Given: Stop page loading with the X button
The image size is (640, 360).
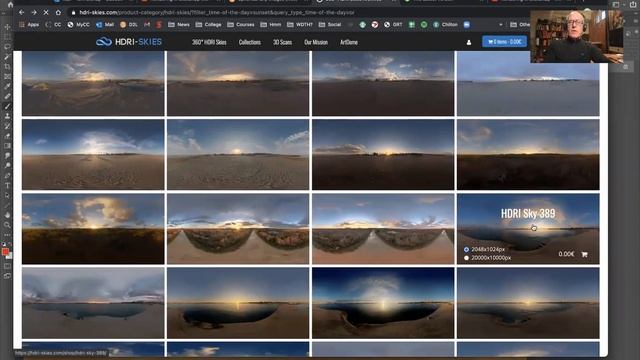Looking at the screenshot, I should pos(46,13).
